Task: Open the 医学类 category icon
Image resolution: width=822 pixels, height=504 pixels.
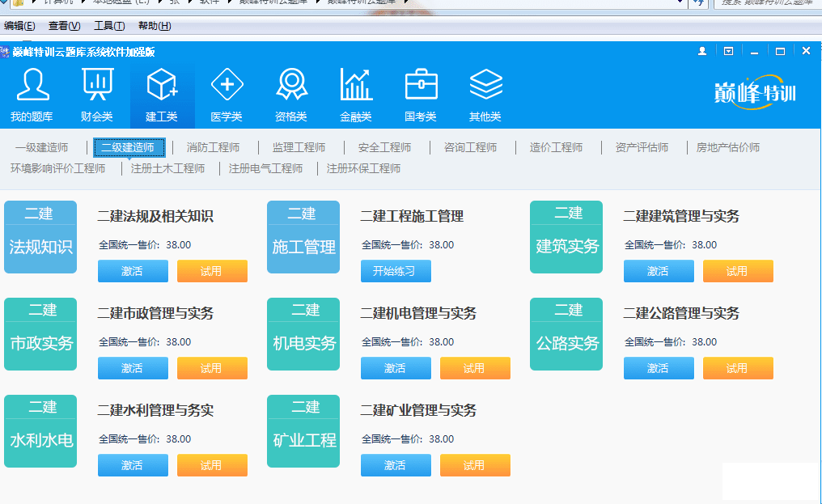Action: [x=227, y=85]
